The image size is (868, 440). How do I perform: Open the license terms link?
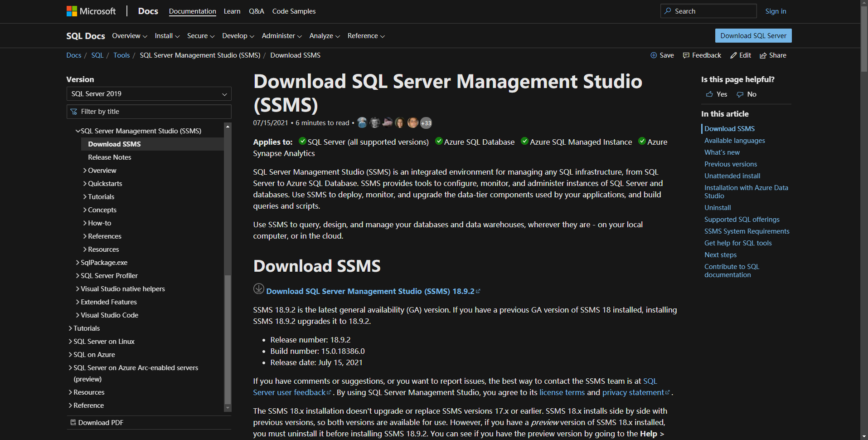point(562,392)
